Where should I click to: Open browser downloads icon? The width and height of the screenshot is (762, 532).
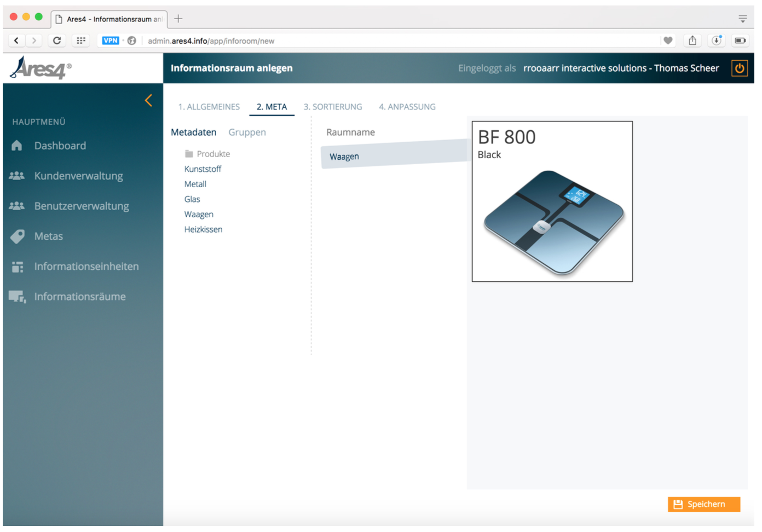click(x=717, y=41)
